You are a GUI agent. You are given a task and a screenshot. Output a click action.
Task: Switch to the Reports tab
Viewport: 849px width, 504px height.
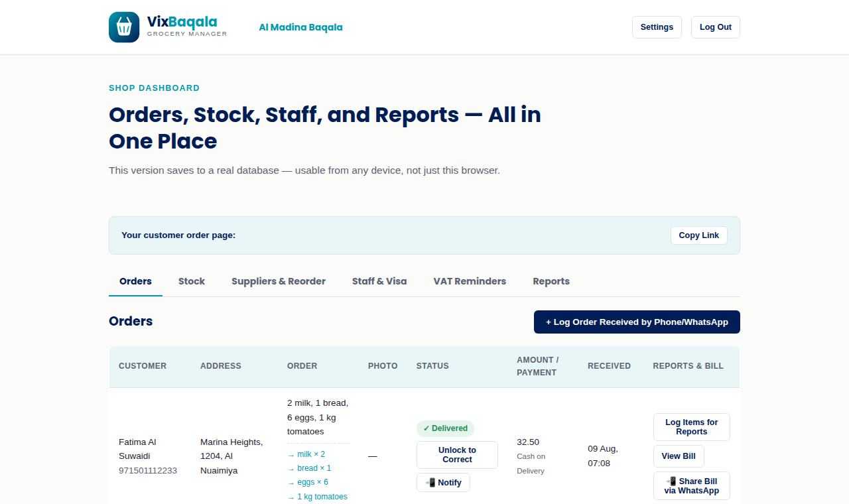coord(551,281)
